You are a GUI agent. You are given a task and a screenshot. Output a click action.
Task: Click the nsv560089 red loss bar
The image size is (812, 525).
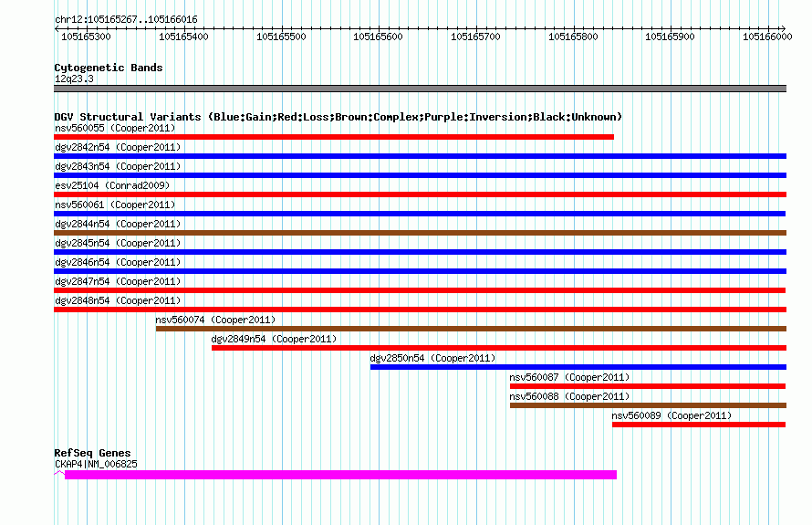pyautogui.click(x=699, y=425)
